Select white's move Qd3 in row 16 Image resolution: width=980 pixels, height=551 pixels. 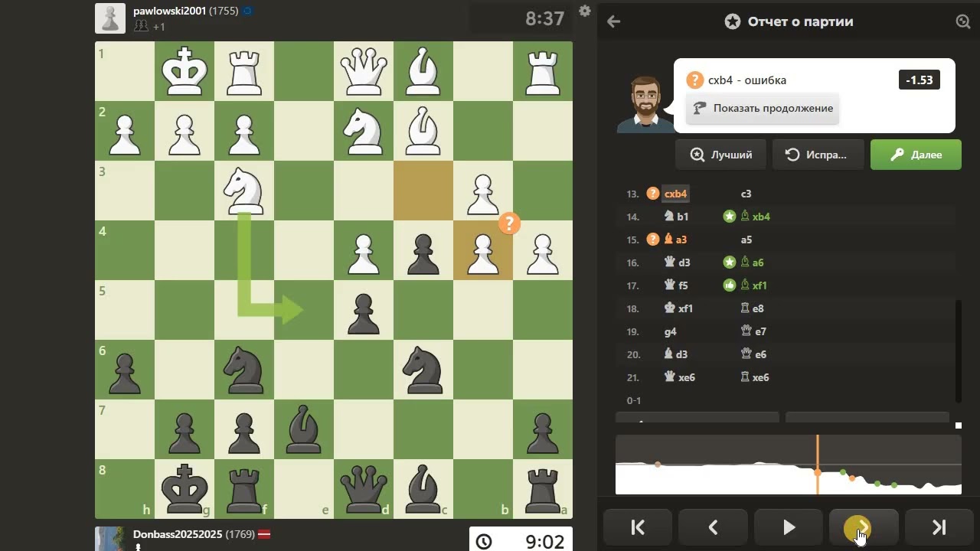677,262
